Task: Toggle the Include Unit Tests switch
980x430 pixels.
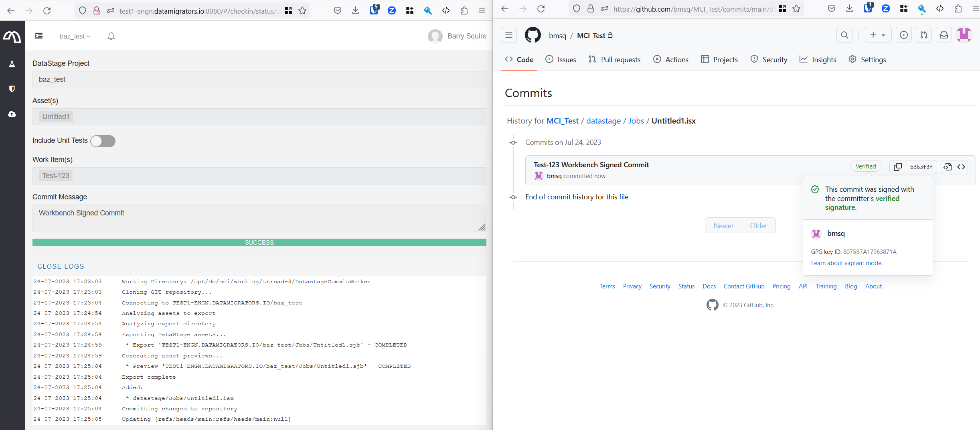Action: pos(103,141)
